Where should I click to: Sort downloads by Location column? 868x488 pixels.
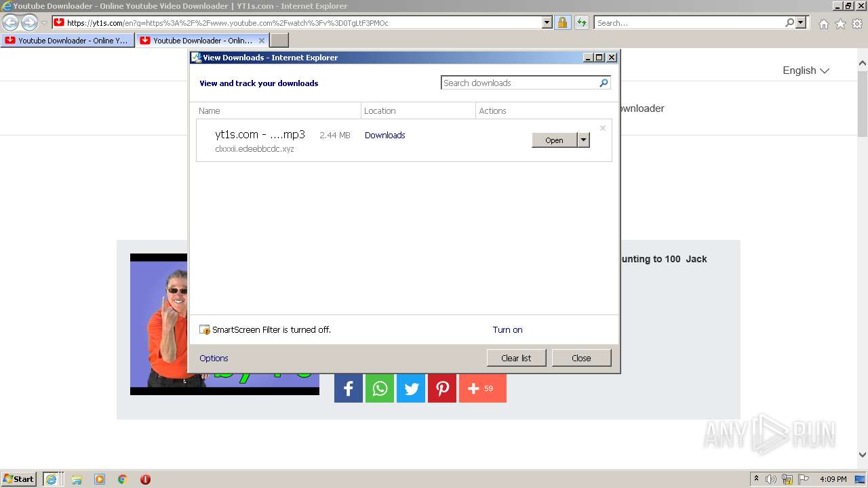coord(418,110)
